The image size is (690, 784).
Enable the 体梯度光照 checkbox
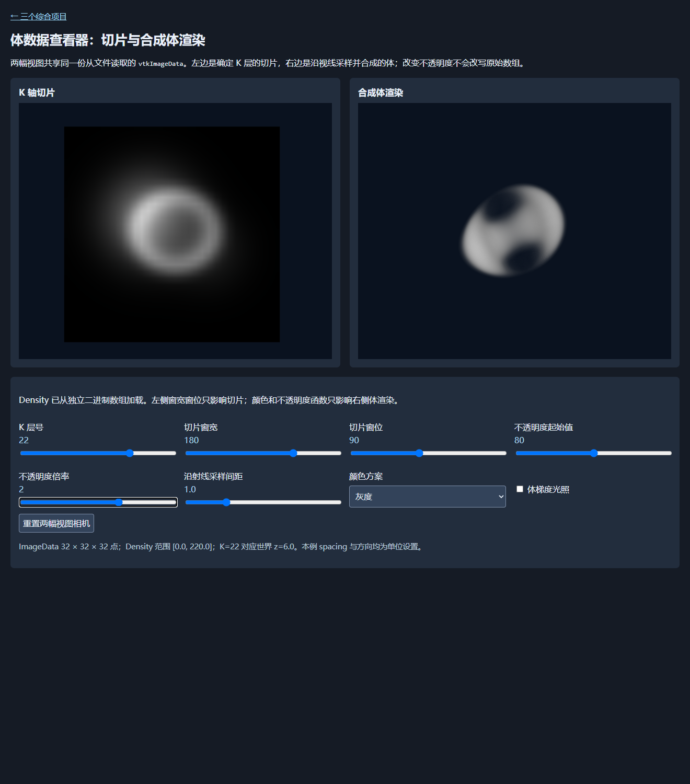pyautogui.click(x=520, y=489)
